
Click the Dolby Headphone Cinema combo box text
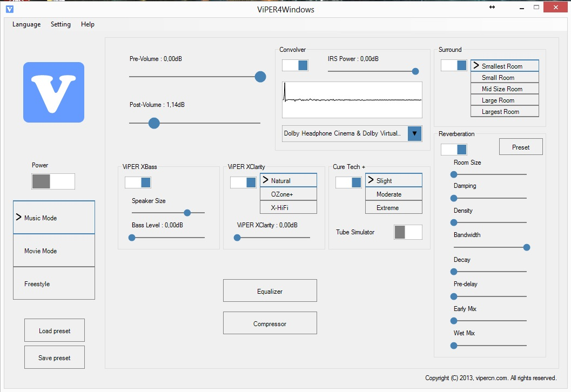(x=342, y=133)
